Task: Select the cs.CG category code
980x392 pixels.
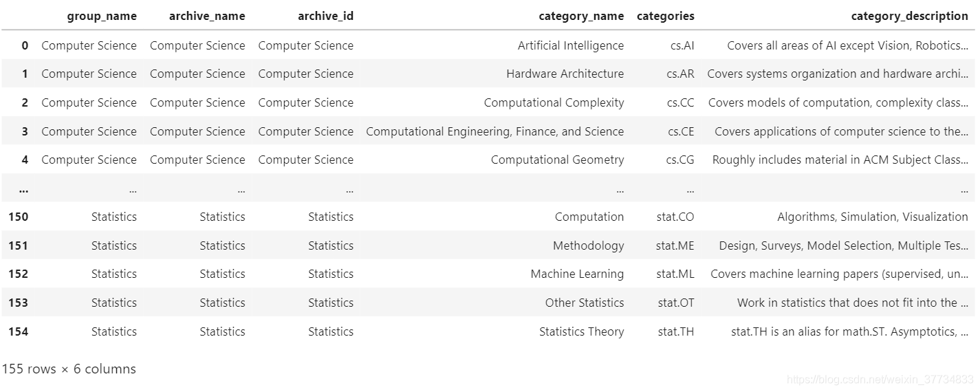Action: coord(680,160)
